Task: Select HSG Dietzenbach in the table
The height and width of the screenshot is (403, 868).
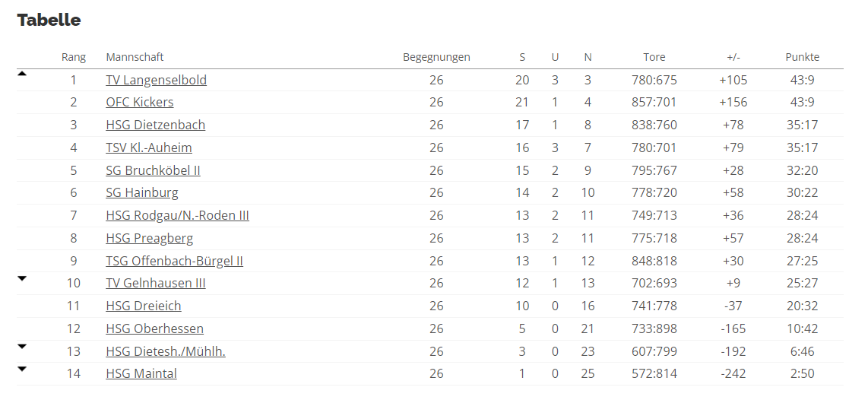Action: [156, 125]
